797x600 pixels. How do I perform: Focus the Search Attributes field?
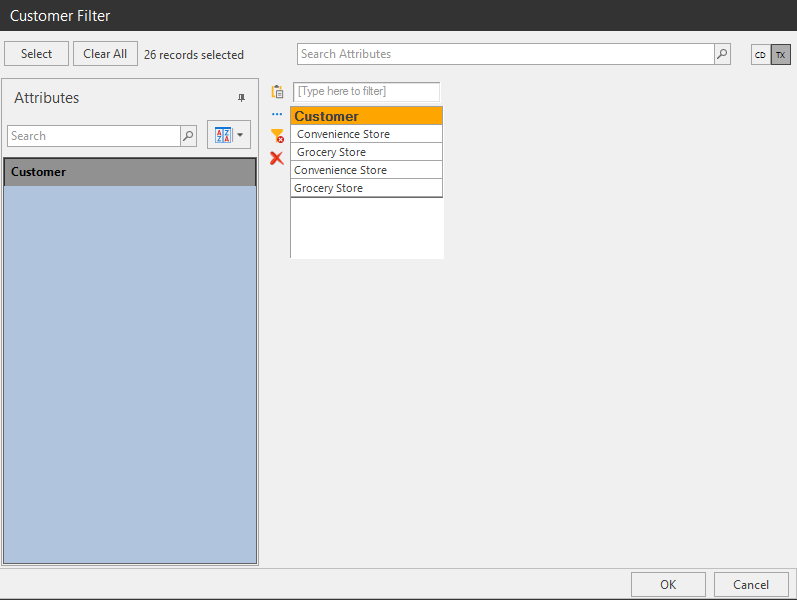[506, 54]
